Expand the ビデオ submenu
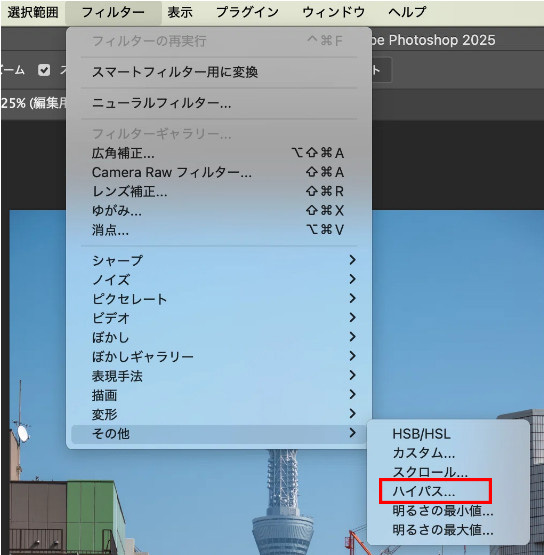 tap(219, 318)
